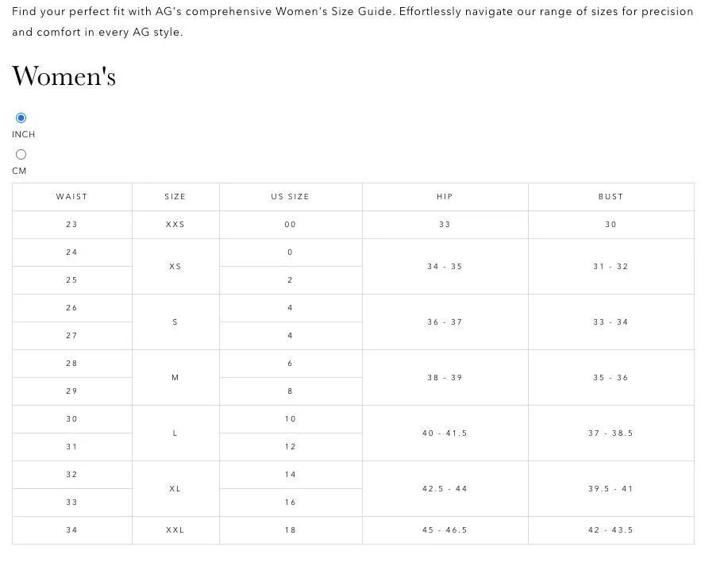This screenshot has height=570, width=728.
Task: Click the BUST column header
Action: tap(611, 197)
